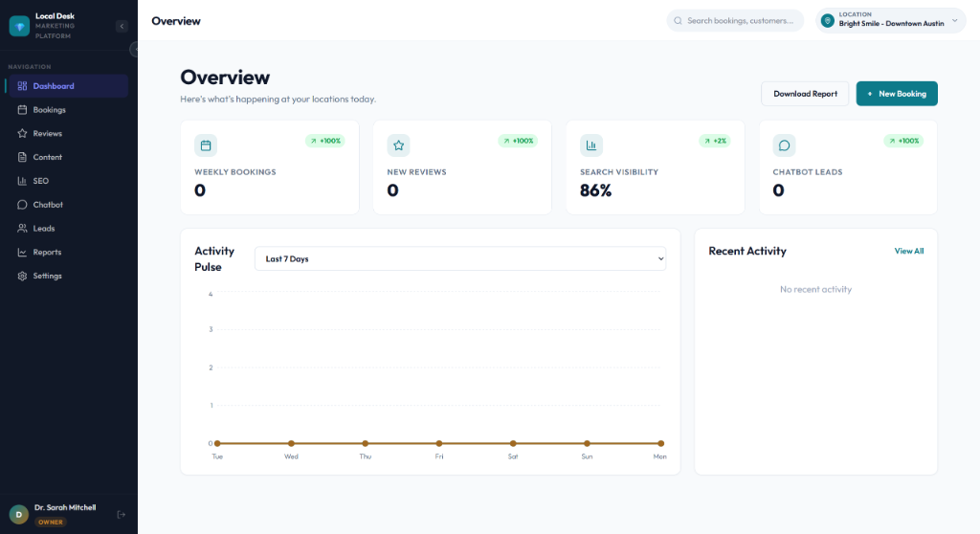Click the Chatbot Leads bubble card icon
This screenshot has height=534, width=980.
tap(785, 145)
